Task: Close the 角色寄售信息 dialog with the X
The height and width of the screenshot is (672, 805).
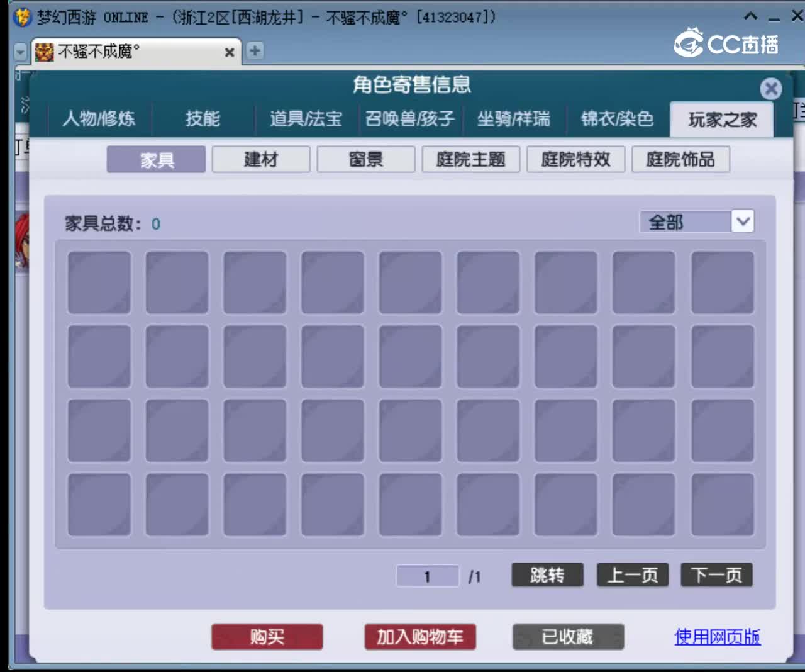Action: (x=770, y=88)
